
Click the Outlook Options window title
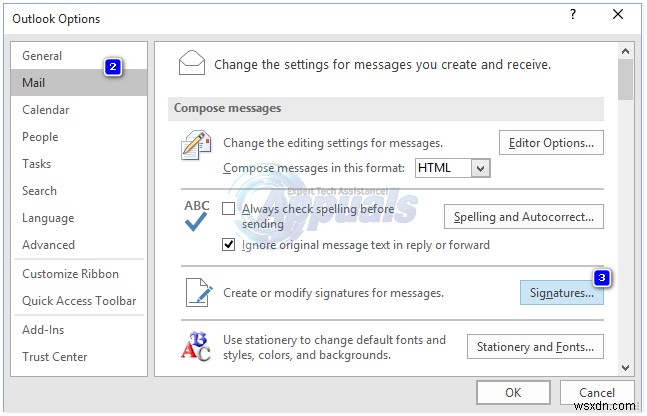pyautogui.click(x=56, y=19)
